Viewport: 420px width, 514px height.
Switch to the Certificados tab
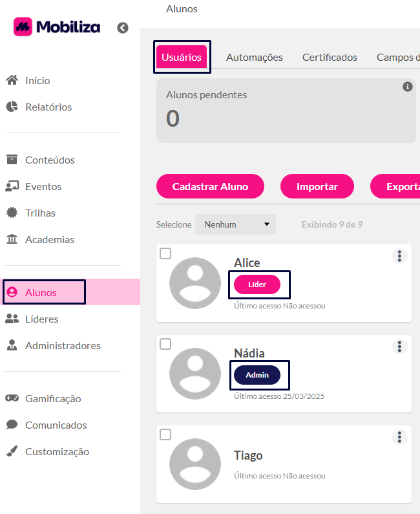330,58
